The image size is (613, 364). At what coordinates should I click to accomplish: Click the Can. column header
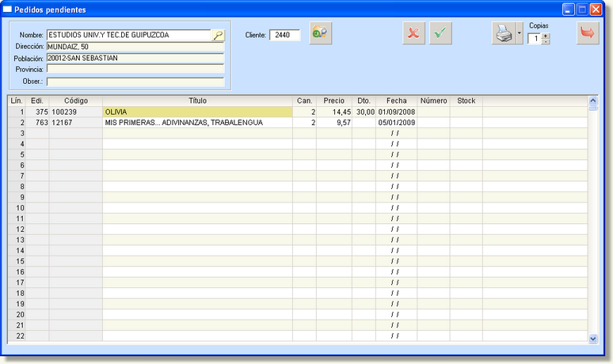[305, 100]
